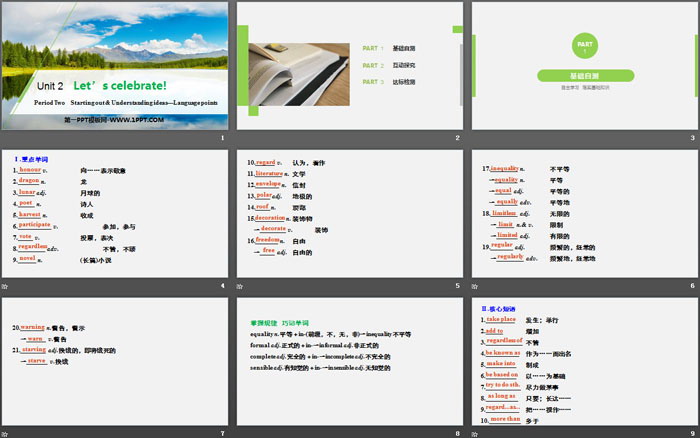
Task: Select the phrase 'take place' on slide 9
Action: pos(502,319)
